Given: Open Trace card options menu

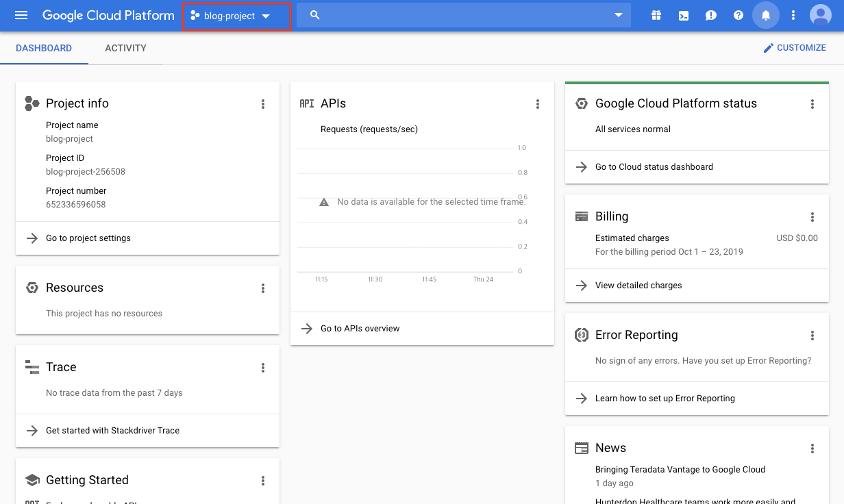Looking at the screenshot, I should [263, 368].
